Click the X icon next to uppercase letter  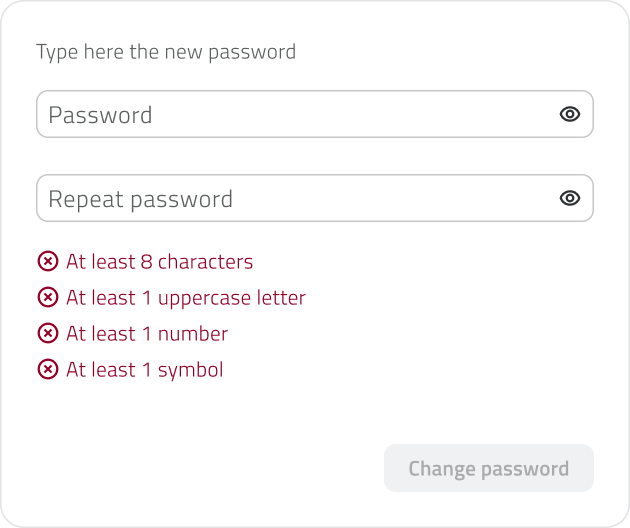point(48,298)
